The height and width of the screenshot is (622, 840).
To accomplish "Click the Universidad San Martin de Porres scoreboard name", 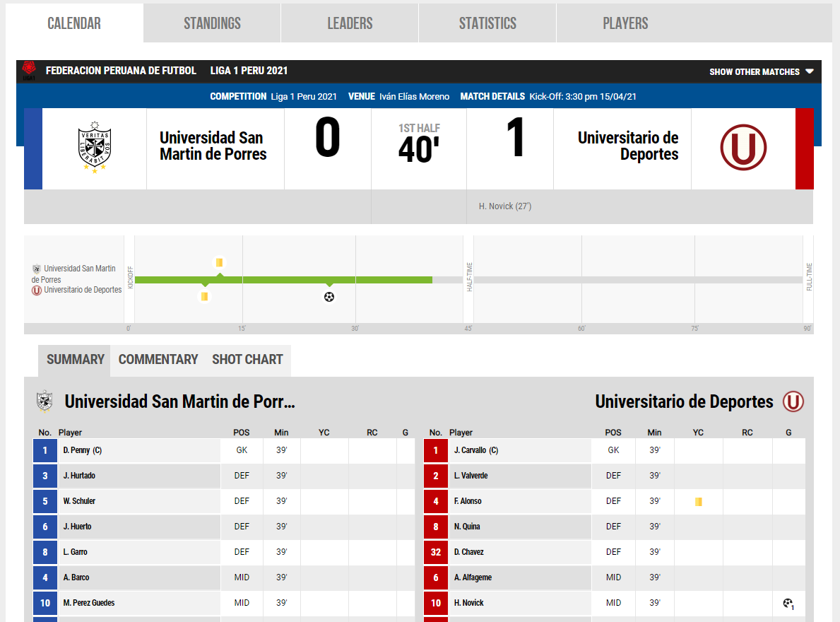I will [213, 146].
